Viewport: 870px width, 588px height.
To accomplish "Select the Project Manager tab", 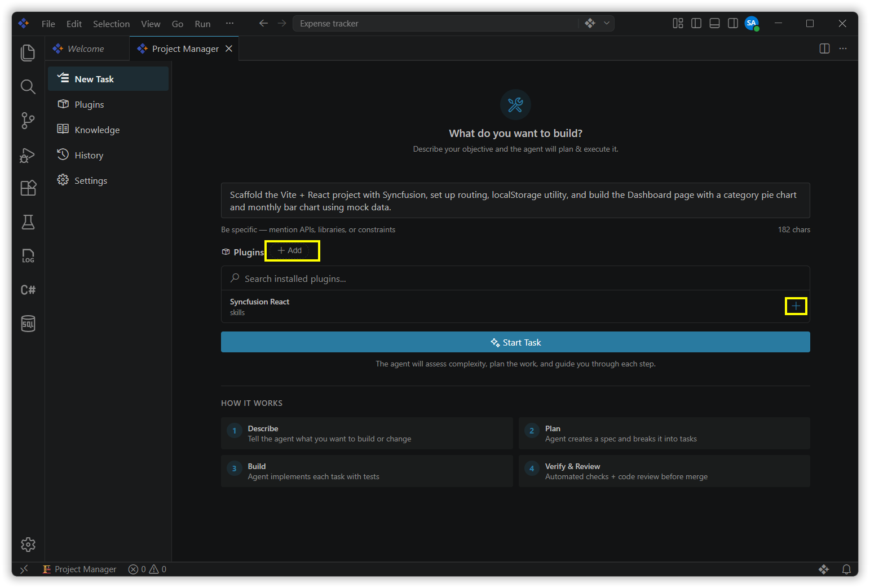I will pos(185,48).
